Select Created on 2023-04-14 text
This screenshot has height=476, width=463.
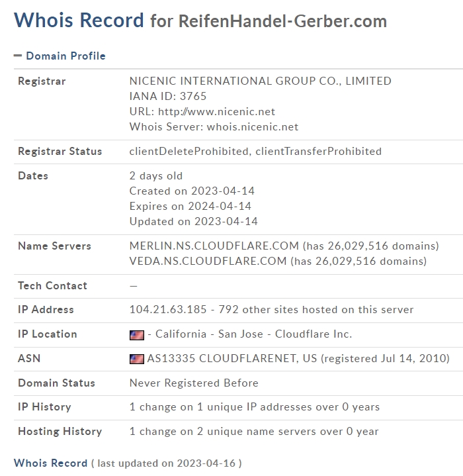point(192,191)
